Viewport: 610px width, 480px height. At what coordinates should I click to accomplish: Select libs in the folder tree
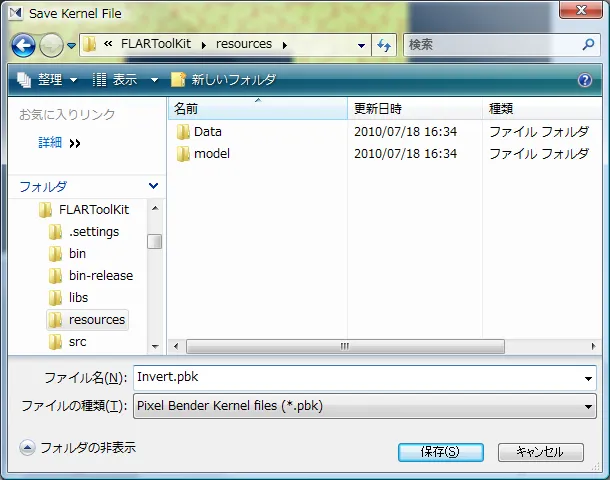[78, 298]
